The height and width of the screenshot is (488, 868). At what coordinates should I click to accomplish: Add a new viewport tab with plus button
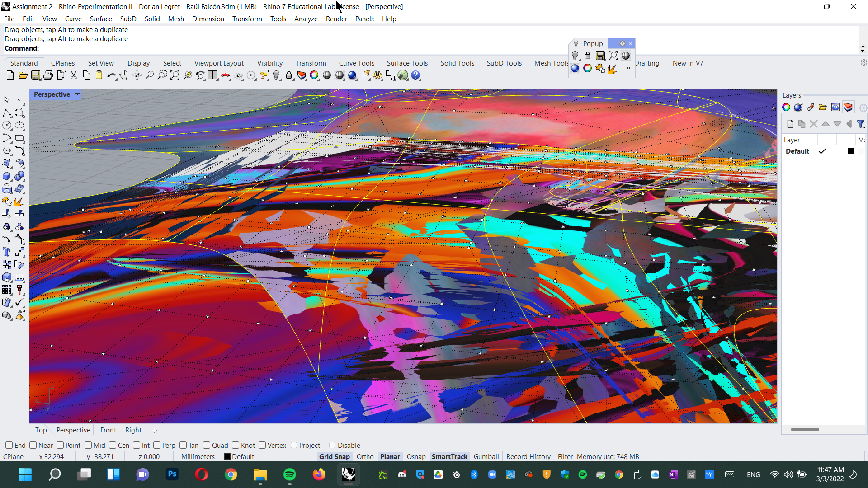[x=154, y=430]
